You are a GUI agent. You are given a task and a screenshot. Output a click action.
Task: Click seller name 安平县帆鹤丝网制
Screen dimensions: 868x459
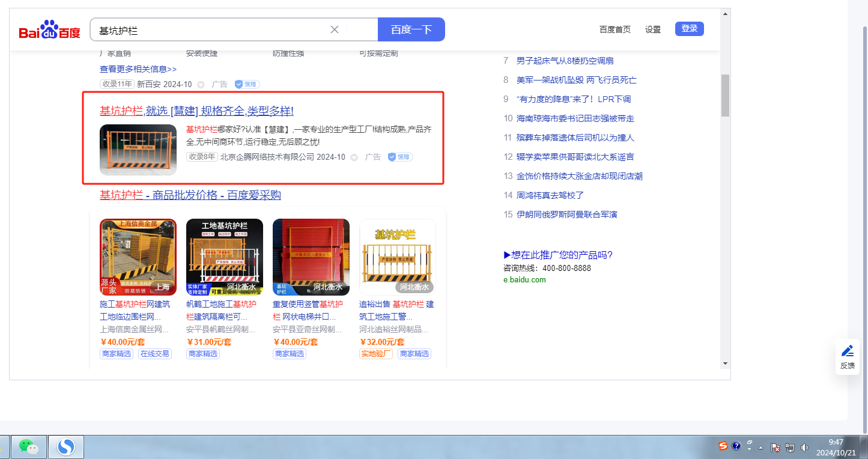coord(221,330)
